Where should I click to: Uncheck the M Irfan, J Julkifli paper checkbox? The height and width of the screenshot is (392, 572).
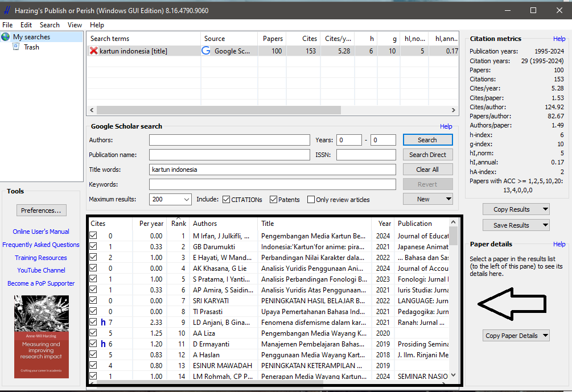[93, 236]
